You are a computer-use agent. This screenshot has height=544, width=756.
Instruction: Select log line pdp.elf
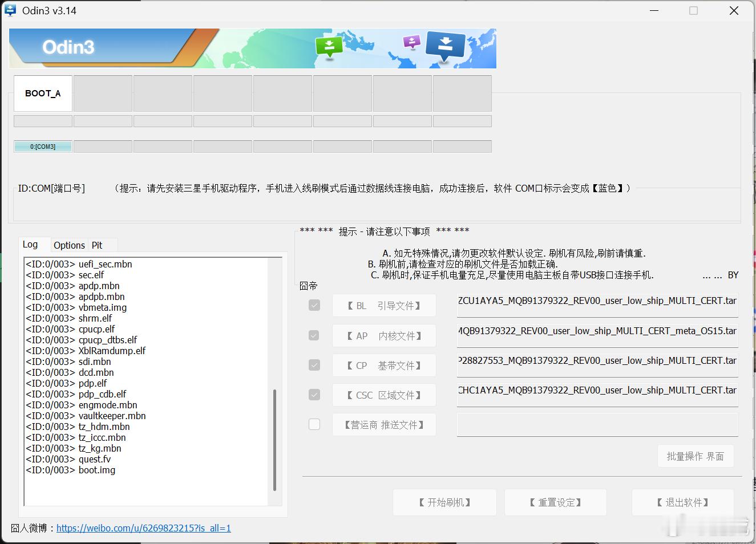66,383
